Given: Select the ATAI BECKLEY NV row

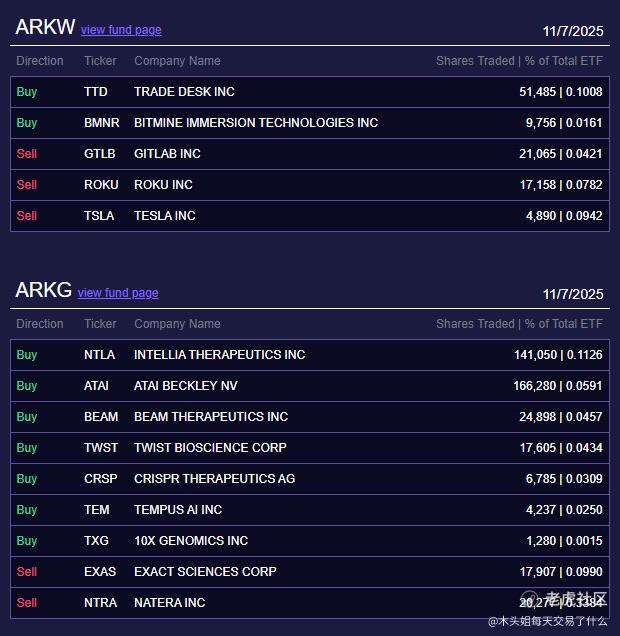Looking at the screenshot, I should point(310,386).
